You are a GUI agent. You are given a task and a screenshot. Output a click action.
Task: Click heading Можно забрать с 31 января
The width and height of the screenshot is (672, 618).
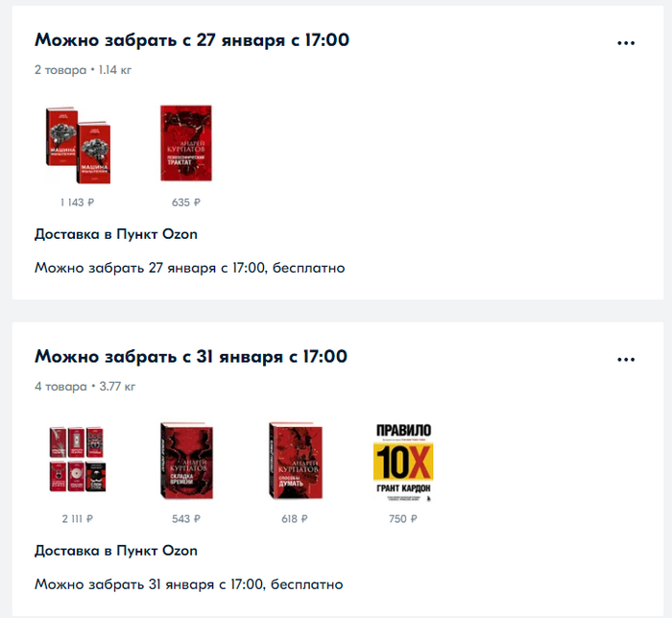[x=191, y=357]
